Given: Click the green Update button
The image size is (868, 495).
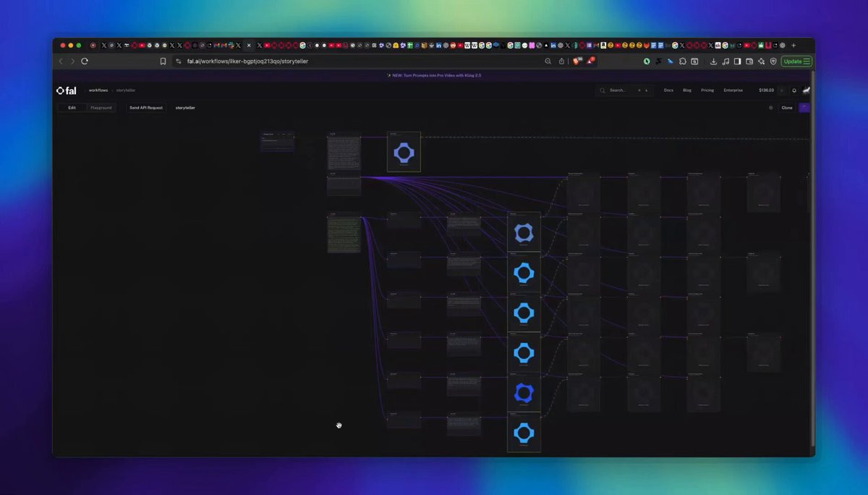Looking at the screenshot, I should pyautogui.click(x=796, y=62).
